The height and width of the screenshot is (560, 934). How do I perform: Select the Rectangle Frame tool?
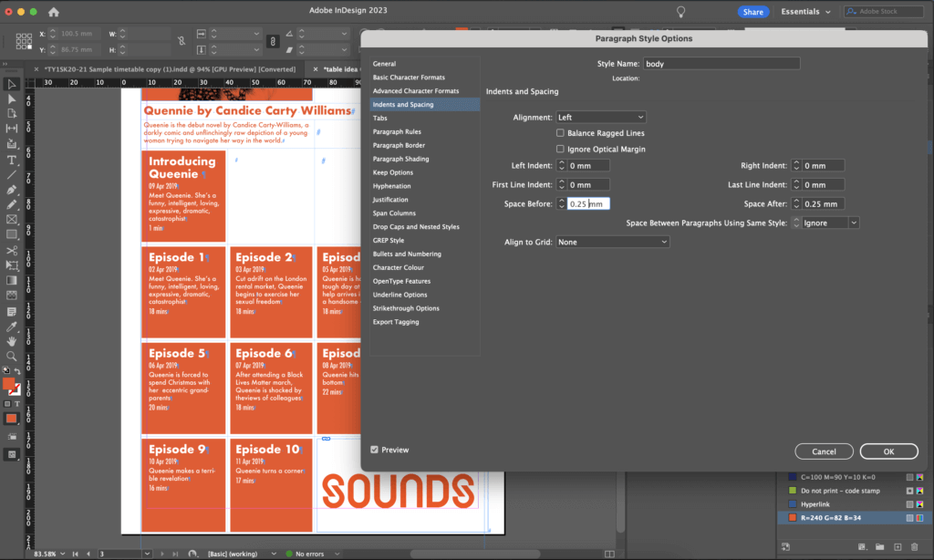[11, 219]
